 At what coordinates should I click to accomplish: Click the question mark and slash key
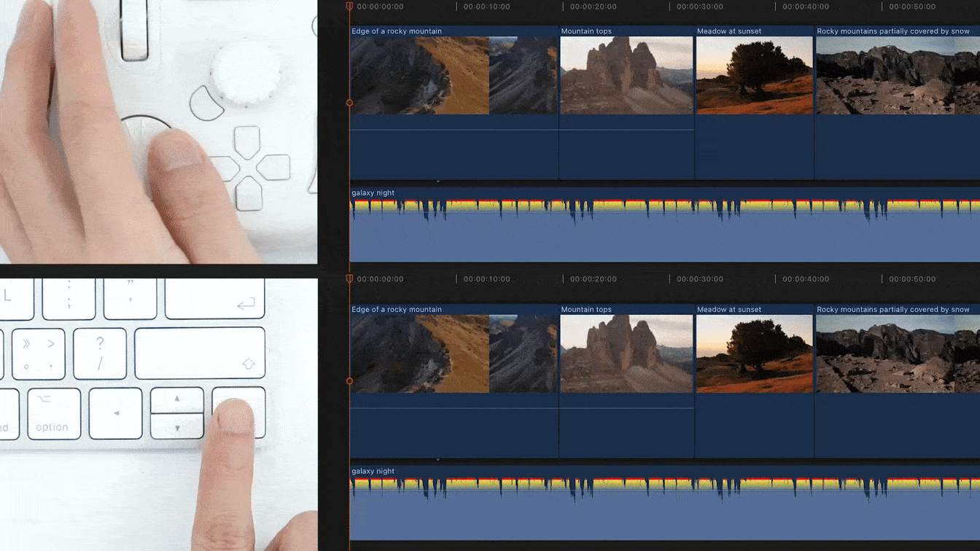pos(100,353)
